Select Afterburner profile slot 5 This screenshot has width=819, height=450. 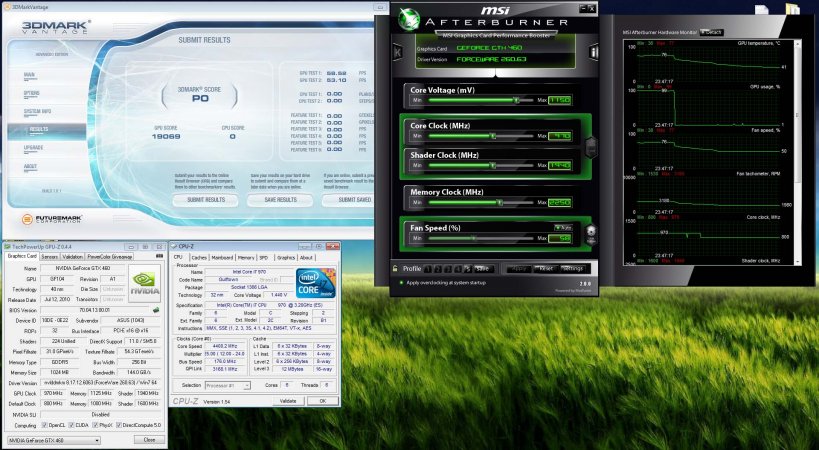(467, 269)
